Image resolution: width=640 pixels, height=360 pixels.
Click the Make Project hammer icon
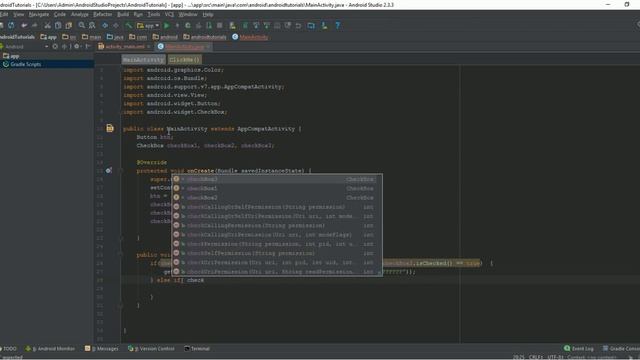pos(129,25)
